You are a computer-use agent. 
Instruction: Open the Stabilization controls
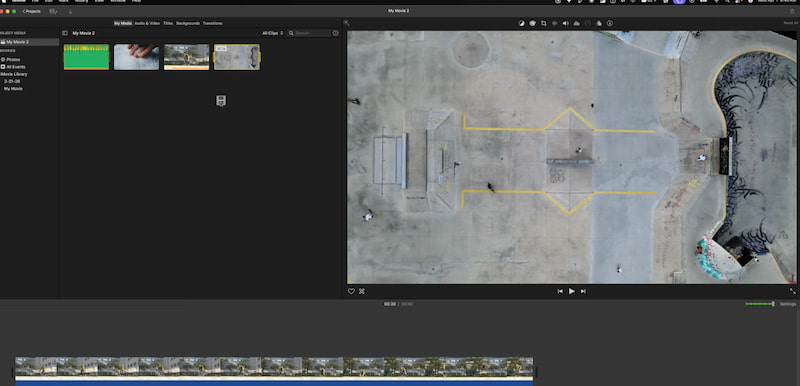pos(555,23)
